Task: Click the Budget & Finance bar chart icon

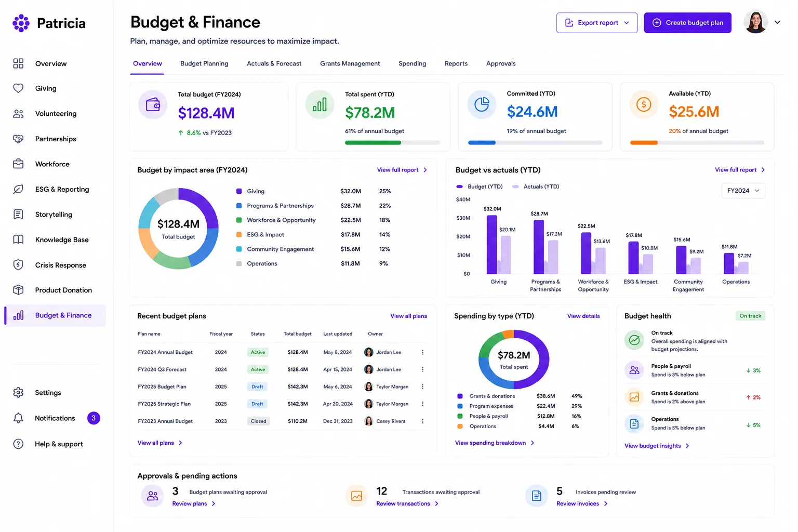Action: (18, 315)
